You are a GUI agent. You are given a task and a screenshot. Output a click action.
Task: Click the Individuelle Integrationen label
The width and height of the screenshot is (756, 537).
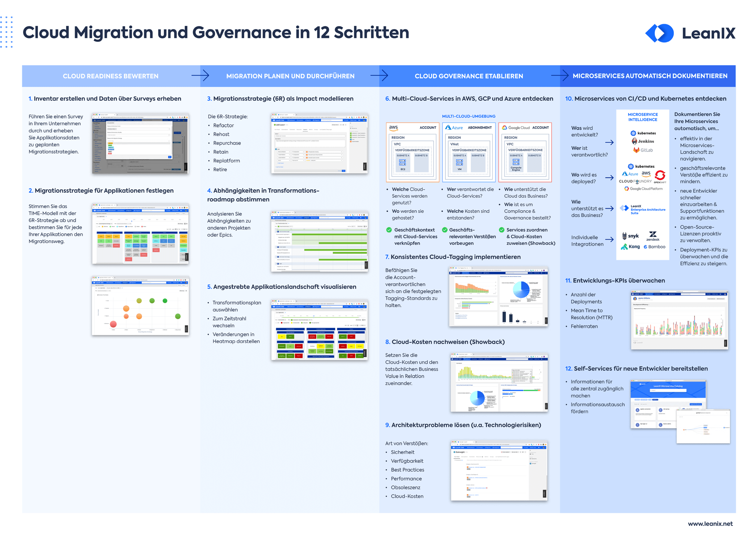tap(587, 241)
